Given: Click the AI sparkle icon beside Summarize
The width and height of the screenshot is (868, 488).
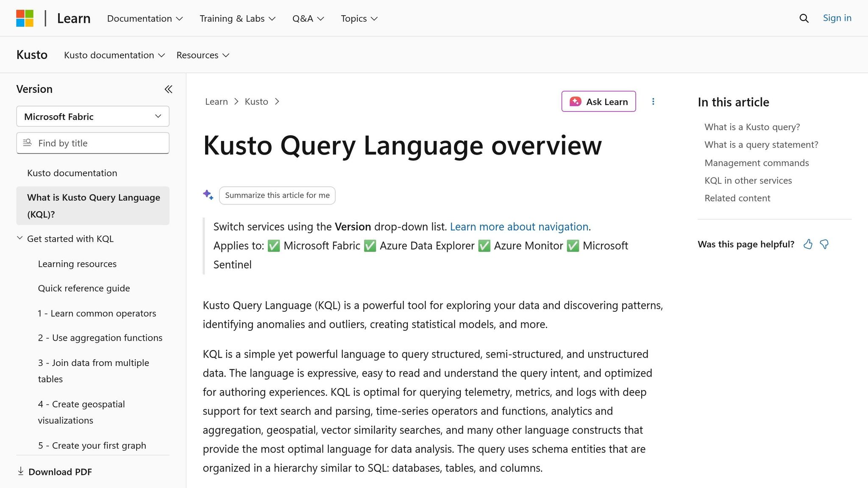Looking at the screenshot, I should 208,195.
